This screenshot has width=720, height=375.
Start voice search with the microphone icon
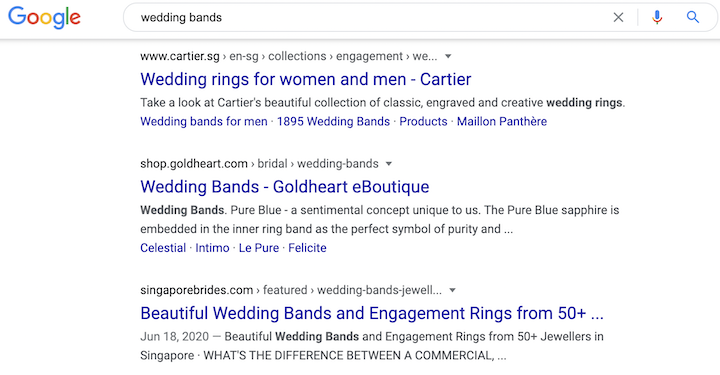click(657, 17)
